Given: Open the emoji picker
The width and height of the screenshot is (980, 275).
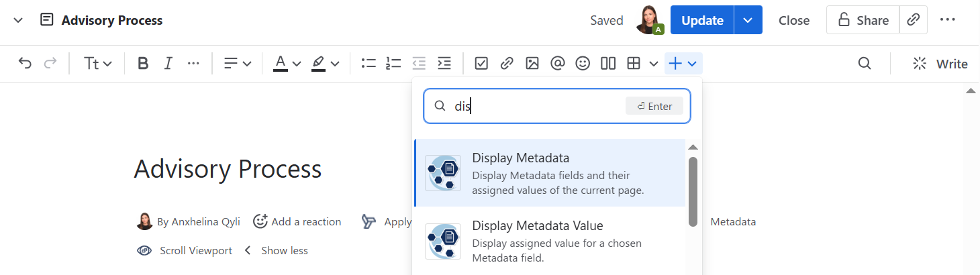Looking at the screenshot, I should (x=583, y=64).
